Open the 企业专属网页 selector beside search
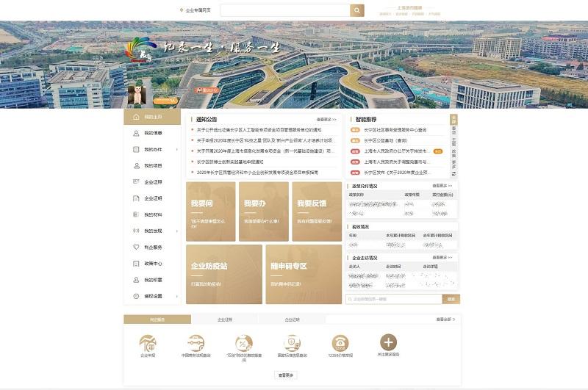This screenshot has height=390, width=588. pyautogui.click(x=196, y=10)
